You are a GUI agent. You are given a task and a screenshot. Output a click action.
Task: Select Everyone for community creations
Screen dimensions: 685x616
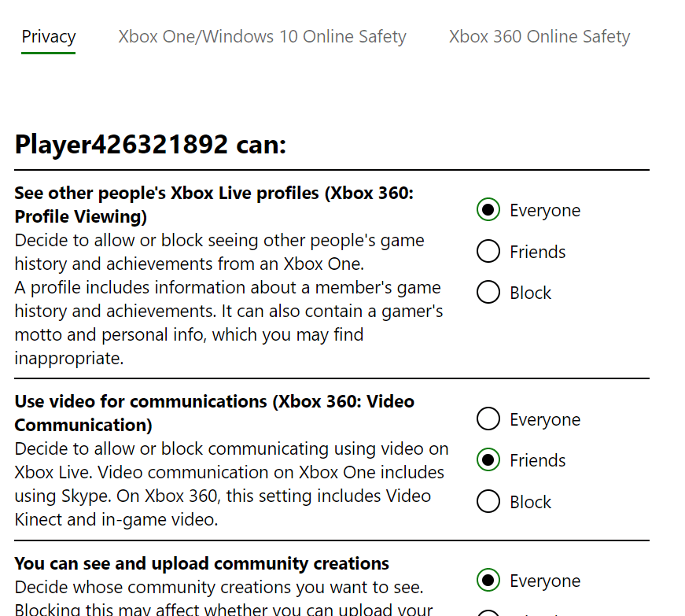point(488,580)
